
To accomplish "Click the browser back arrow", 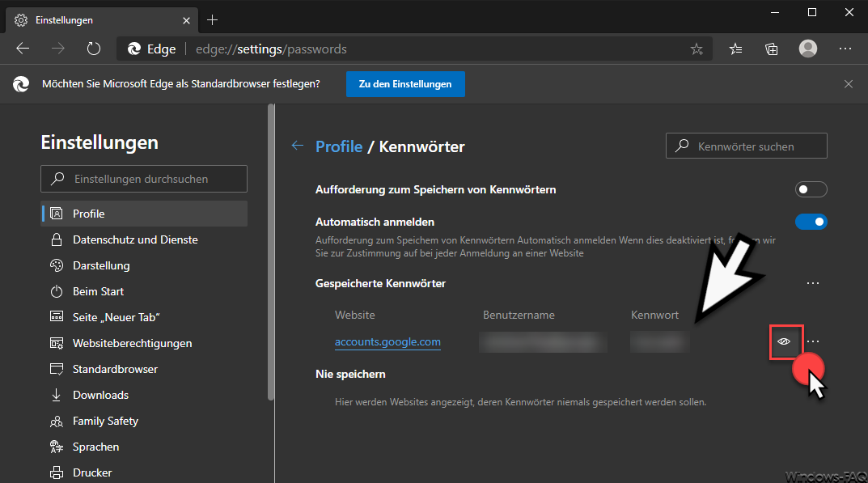I will point(23,49).
